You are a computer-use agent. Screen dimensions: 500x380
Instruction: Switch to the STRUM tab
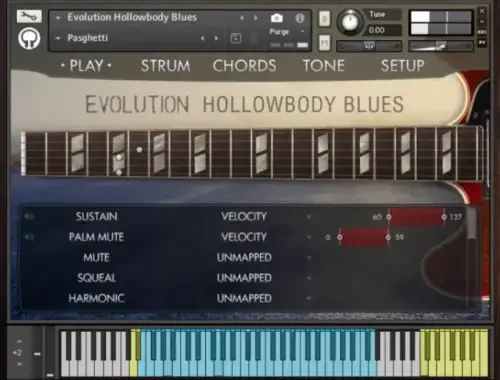pyautogui.click(x=166, y=66)
